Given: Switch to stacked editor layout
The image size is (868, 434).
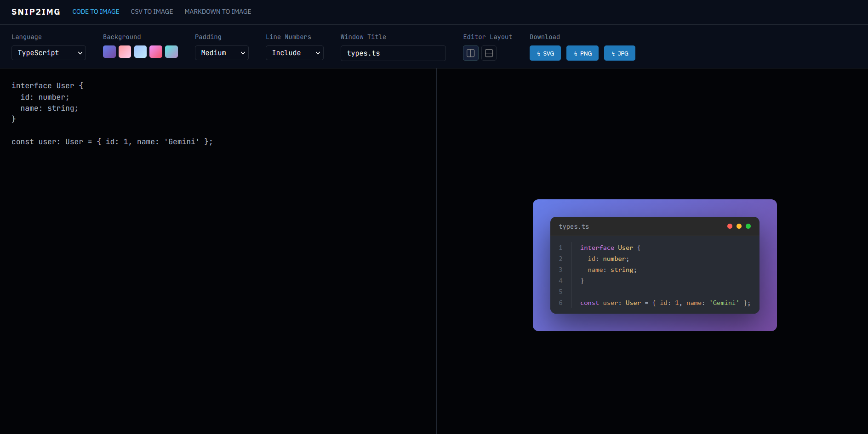Looking at the screenshot, I should pyautogui.click(x=489, y=53).
